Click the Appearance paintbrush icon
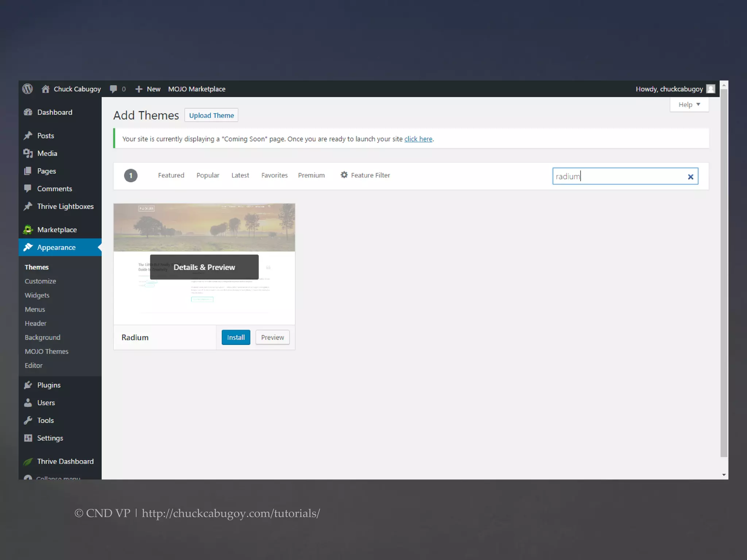Screen dimensions: 747x560 click(28, 247)
